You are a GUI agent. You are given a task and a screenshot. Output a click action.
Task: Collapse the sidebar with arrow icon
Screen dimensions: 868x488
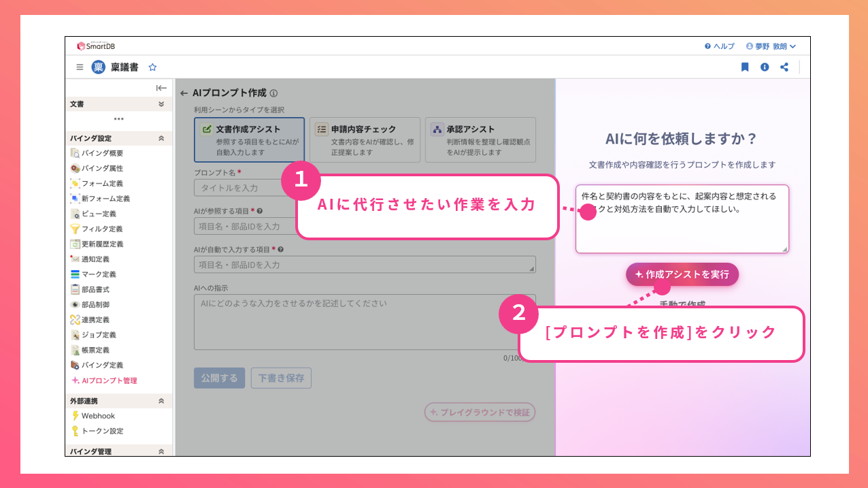tap(161, 88)
